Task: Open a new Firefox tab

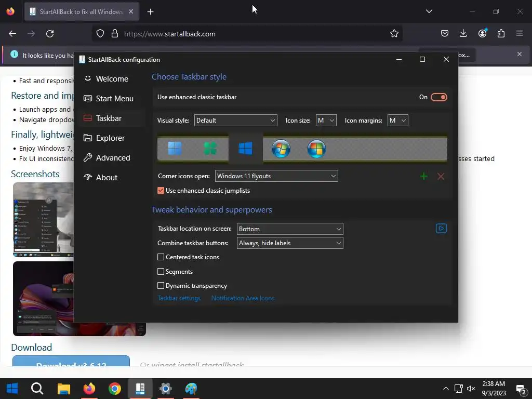Action: [150, 12]
